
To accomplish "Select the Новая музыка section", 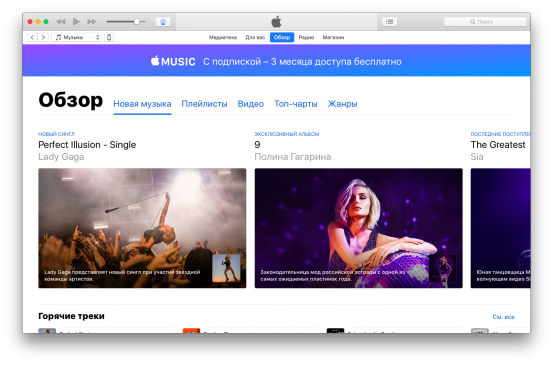I will tap(142, 104).
